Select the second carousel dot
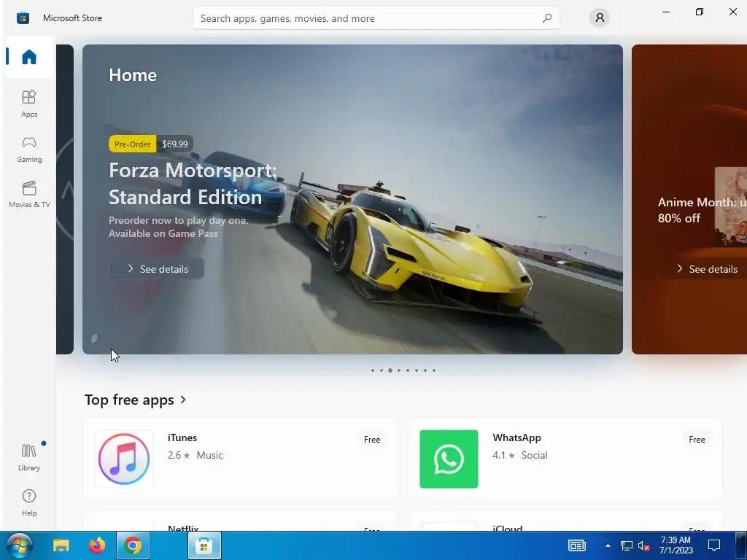 pyautogui.click(x=381, y=370)
